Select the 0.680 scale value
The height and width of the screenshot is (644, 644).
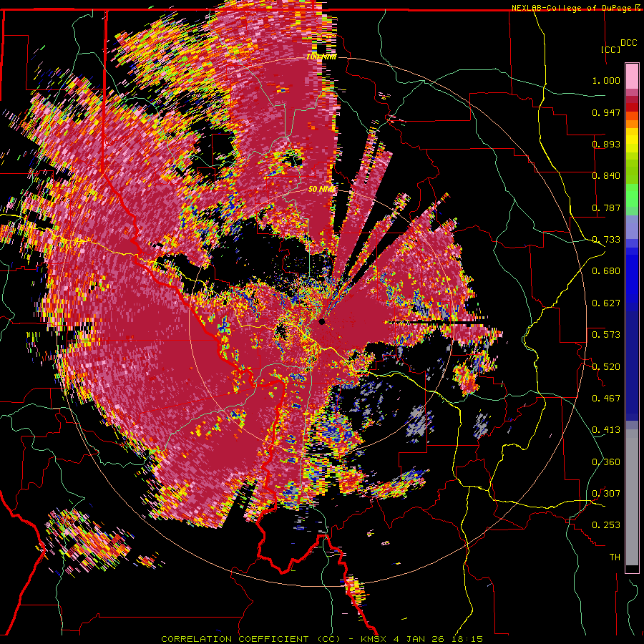tap(606, 271)
